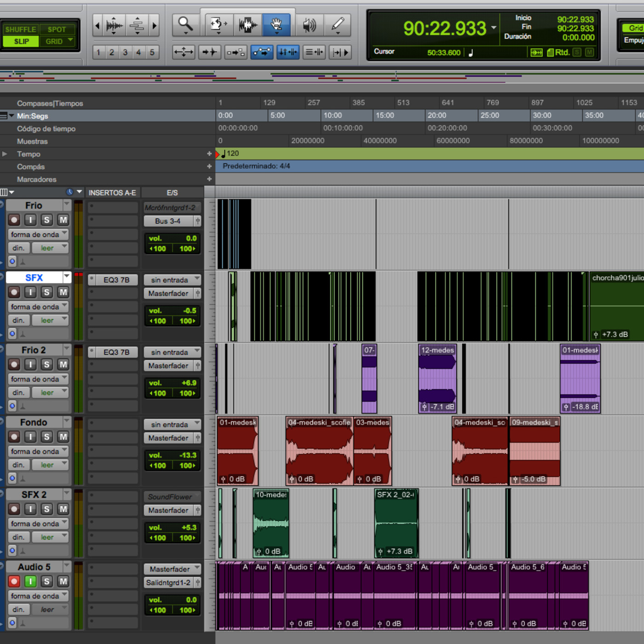Image resolution: width=644 pixels, height=644 pixels.
Task: Toggle Tab to Transients button
Action: click(x=209, y=52)
